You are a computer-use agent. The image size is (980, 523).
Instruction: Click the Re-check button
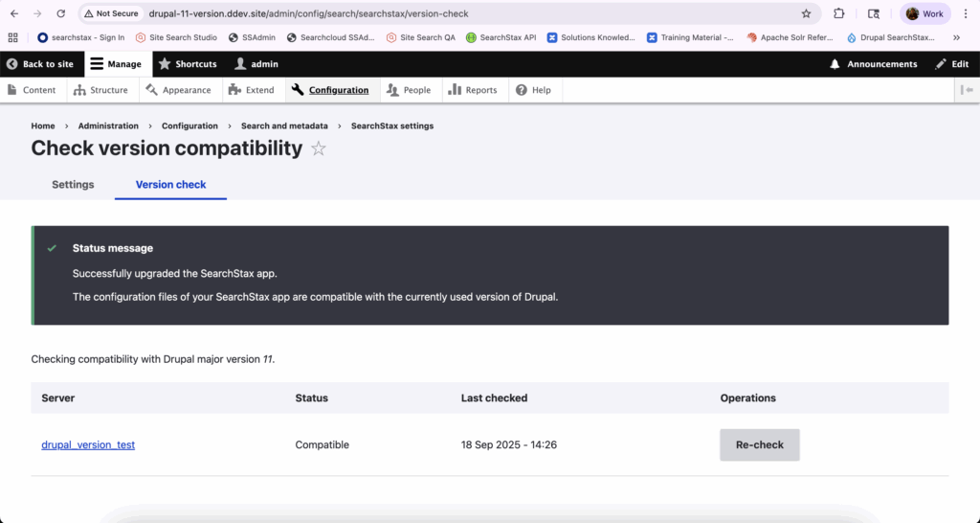coord(759,444)
